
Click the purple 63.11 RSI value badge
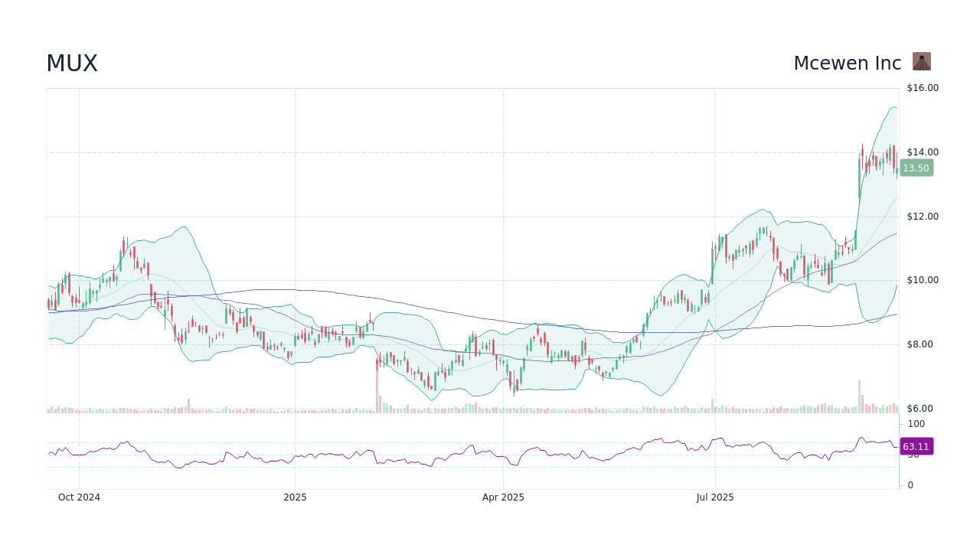pyautogui.click(x=916, y=445)
